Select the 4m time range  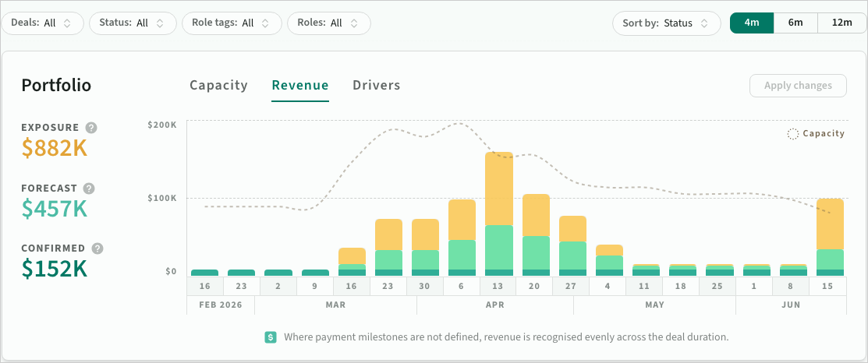coord(752,23)
